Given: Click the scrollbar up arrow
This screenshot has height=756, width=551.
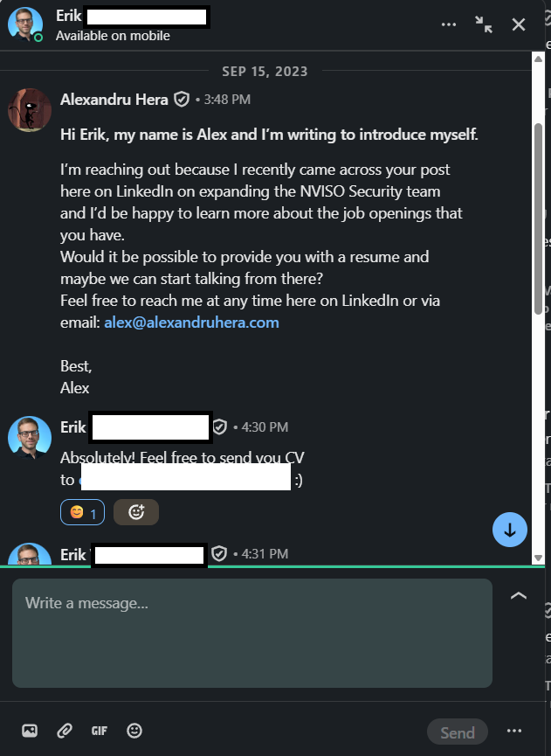Looking at the screenshot, I should pyautogui.click(x=538, y=59).
